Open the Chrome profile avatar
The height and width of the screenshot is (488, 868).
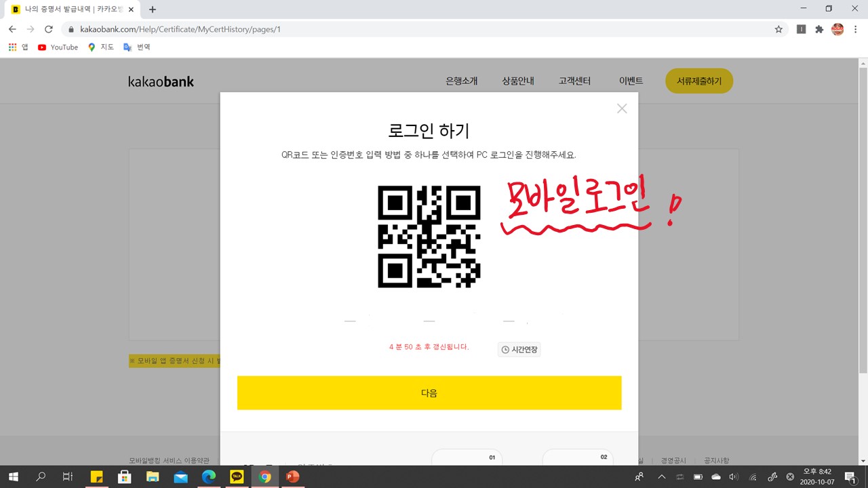[837, 29]
